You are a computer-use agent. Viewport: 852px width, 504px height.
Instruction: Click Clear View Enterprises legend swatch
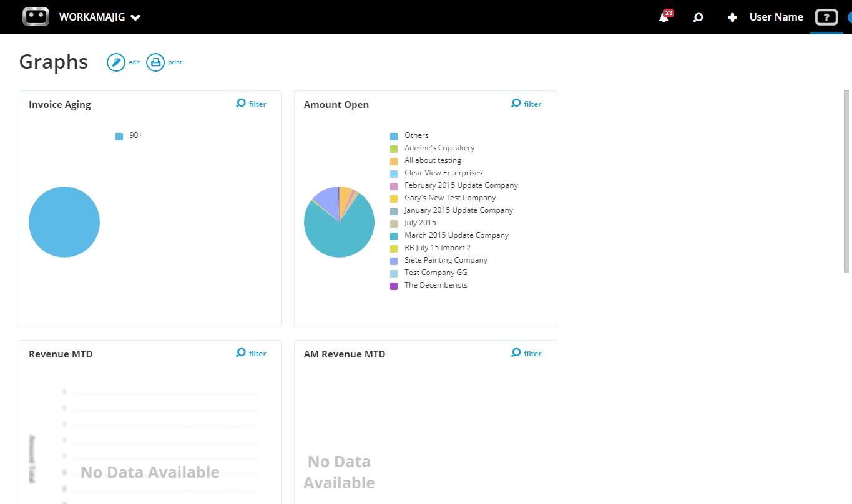coord(394,173)
